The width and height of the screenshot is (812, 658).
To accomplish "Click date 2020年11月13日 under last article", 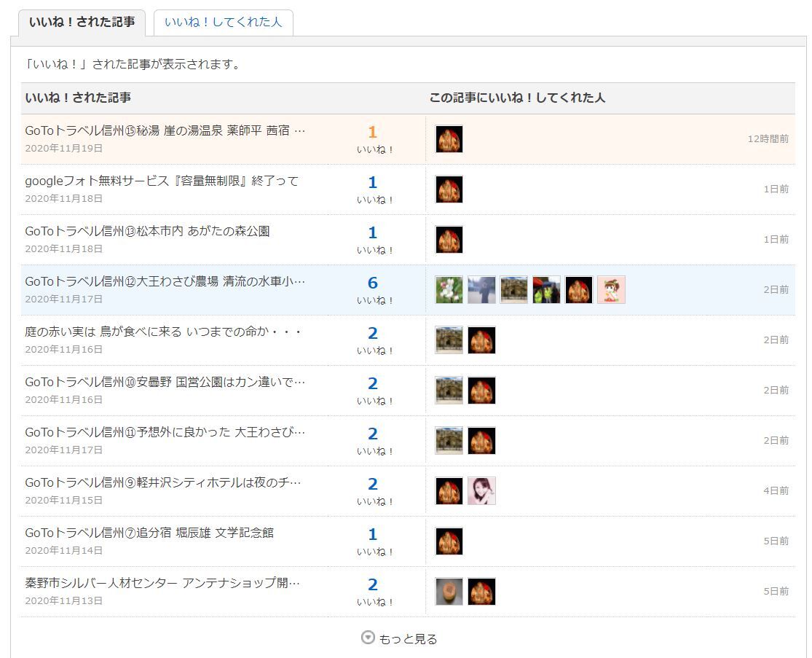I will tap(63, 600).
